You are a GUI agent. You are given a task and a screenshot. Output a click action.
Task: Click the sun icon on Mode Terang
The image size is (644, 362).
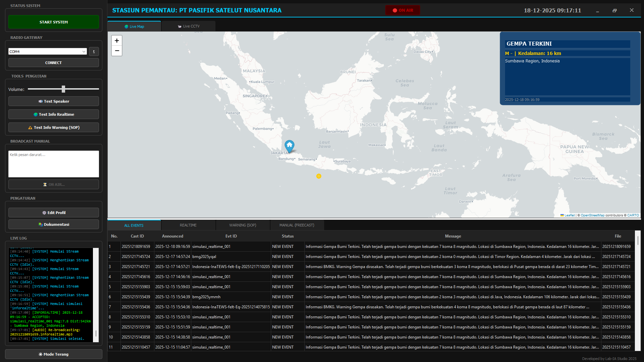[40, 354]
